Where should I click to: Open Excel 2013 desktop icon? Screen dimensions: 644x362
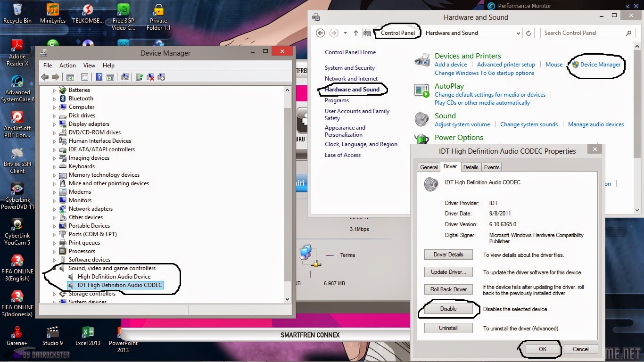pos(88,336)
